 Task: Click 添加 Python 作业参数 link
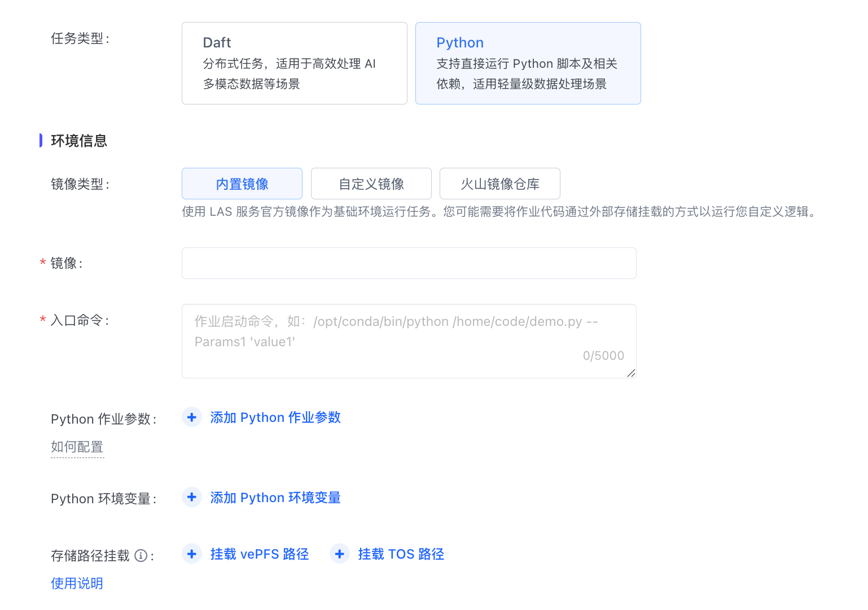point(275,417)
